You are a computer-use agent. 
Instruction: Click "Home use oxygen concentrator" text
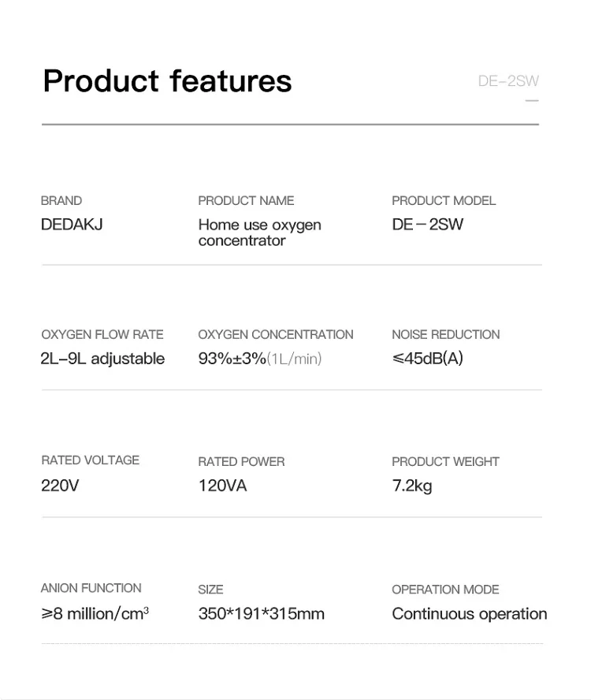(x=259, y=233)
